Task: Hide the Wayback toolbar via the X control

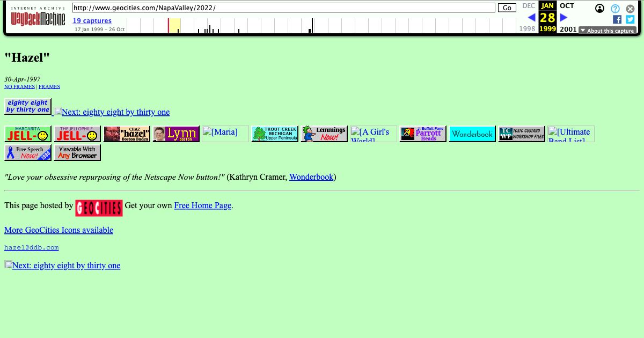Action: tap(630, 9)
